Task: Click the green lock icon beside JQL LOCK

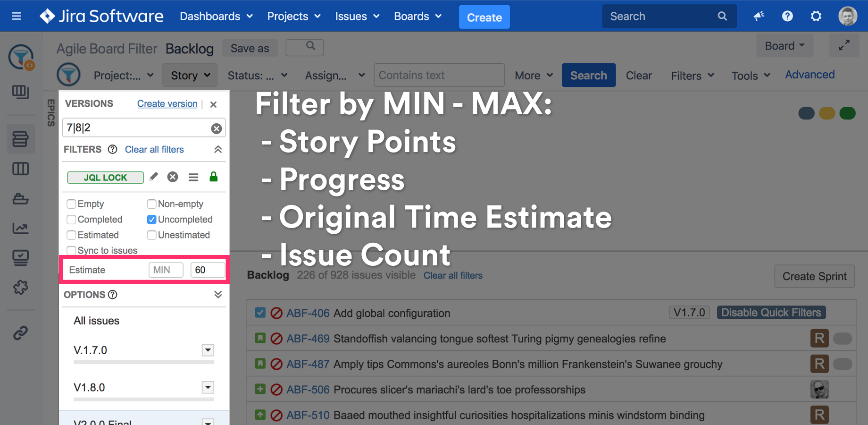Action: coord(213,177)
